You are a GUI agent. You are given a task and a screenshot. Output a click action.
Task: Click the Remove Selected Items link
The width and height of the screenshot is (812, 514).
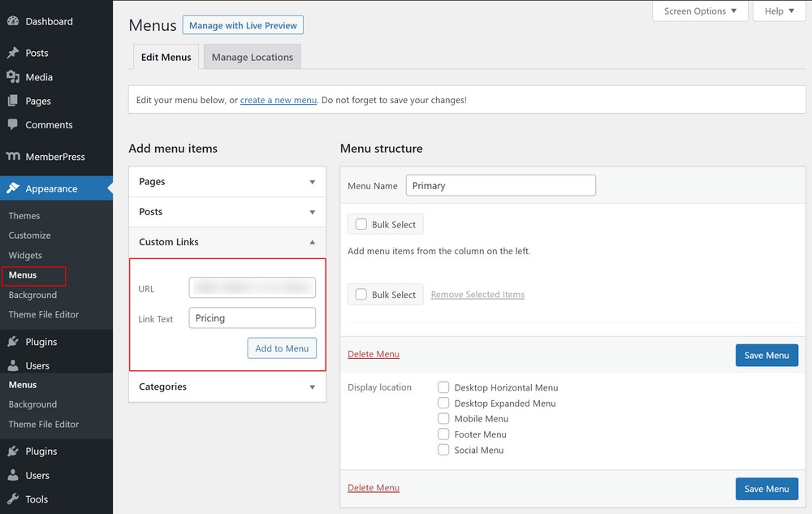coord(477,295)
